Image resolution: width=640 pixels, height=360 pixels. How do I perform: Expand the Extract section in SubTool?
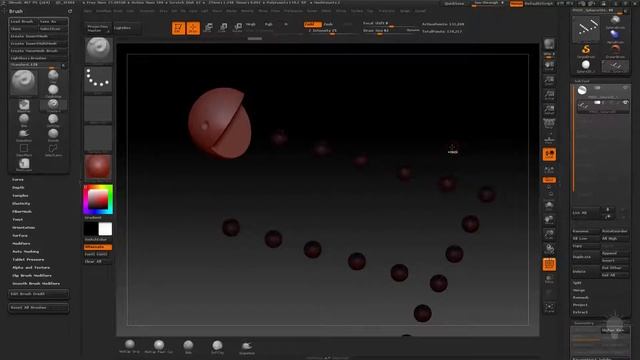click(580, 312)
